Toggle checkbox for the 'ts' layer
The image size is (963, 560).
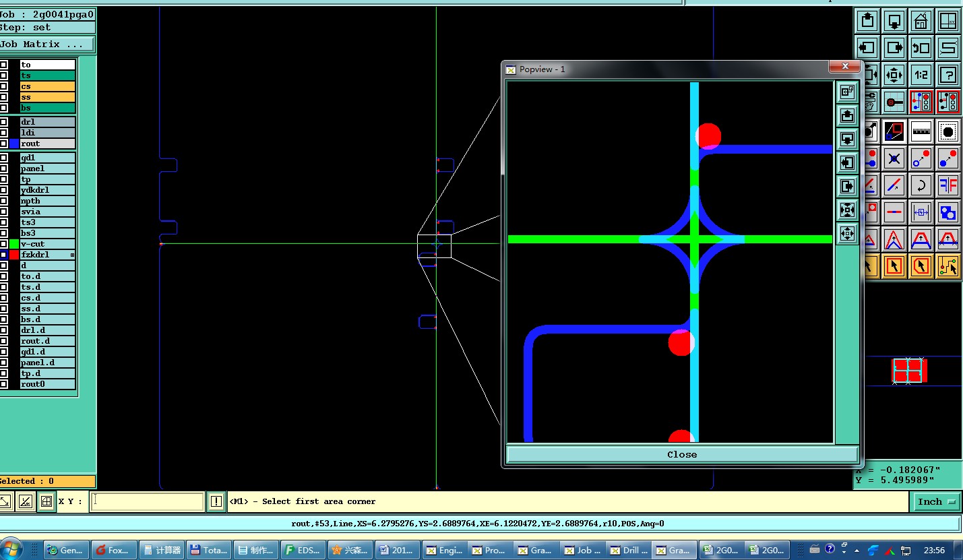point(3,75)
